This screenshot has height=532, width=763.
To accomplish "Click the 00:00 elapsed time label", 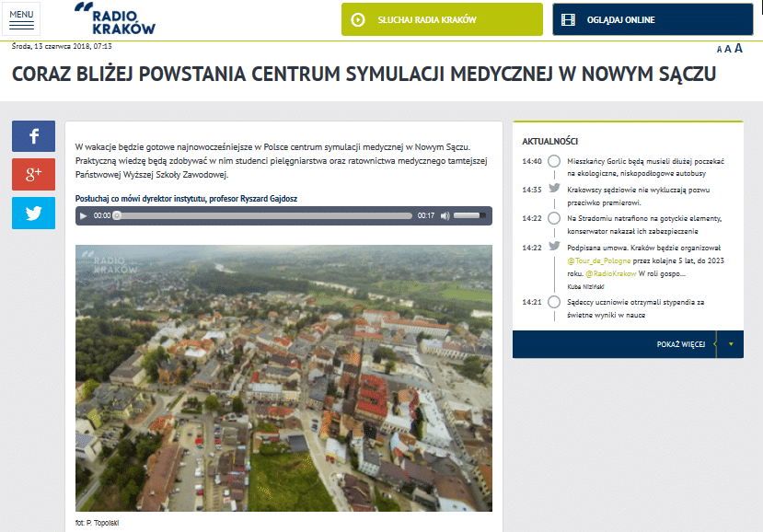I will 101,215.
